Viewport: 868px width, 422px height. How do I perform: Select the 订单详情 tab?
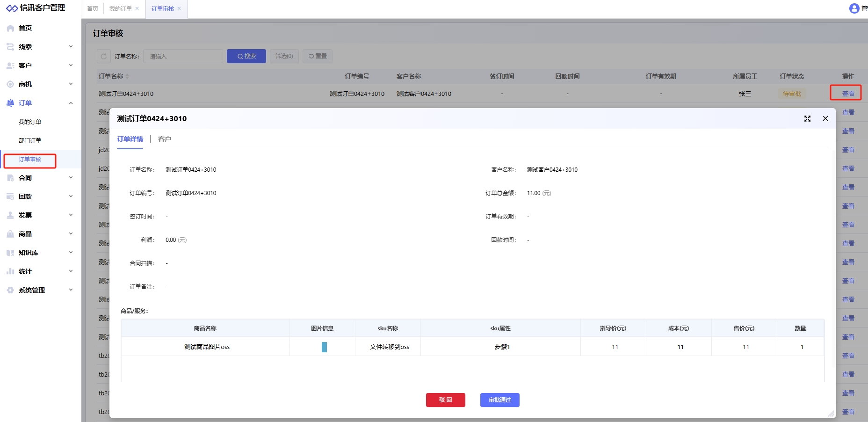(x=130, y=139)
